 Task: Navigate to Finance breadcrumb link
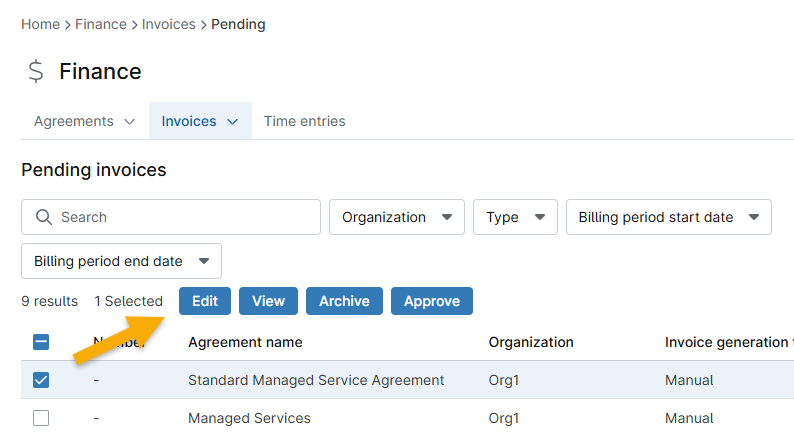coord(101,24)
